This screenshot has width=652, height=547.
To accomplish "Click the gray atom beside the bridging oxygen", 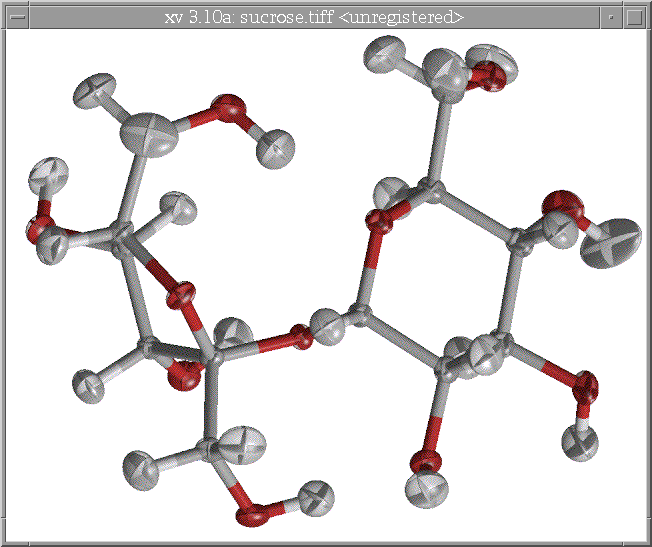I will [328, 325].
